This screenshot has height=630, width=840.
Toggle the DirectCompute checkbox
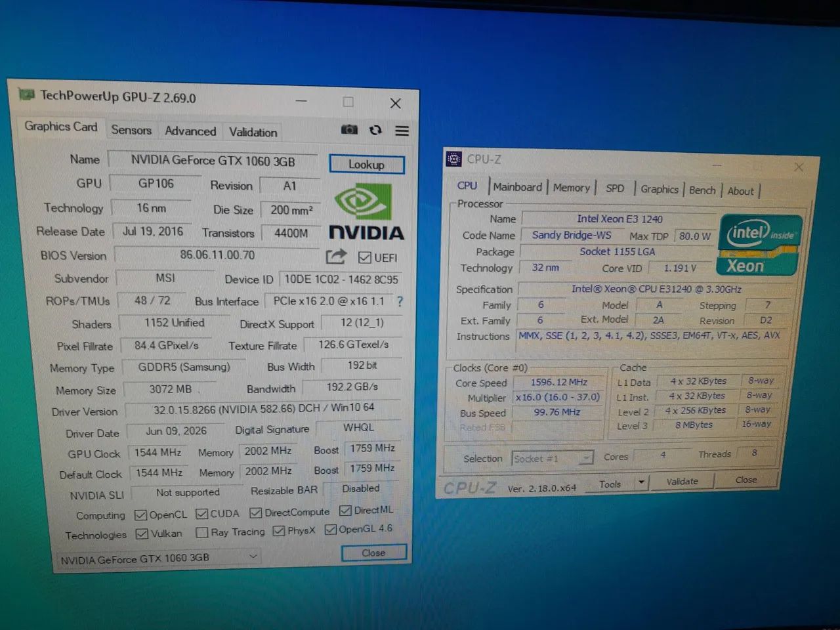click(x=255, y=513)
